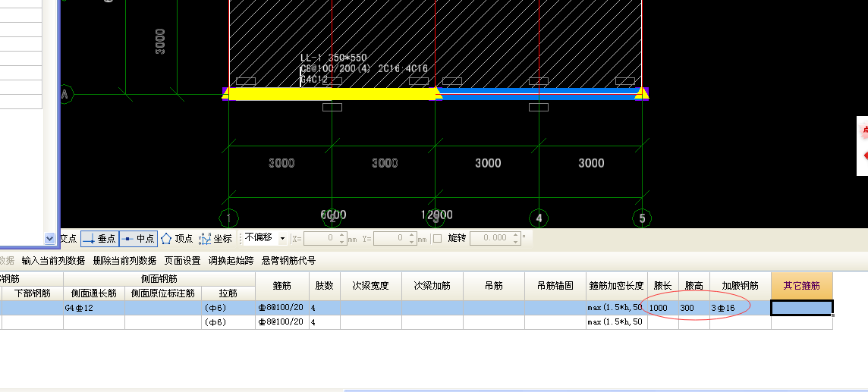
Task: Click the axis 5 bubble
Action: pyautogui.click(x=642, y=218)
